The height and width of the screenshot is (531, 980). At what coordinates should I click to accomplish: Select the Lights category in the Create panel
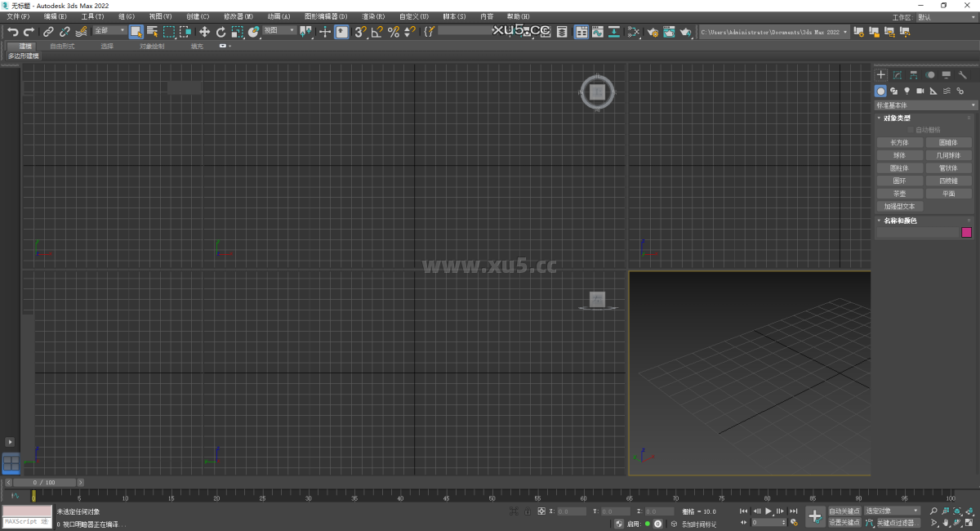point(906,91)
